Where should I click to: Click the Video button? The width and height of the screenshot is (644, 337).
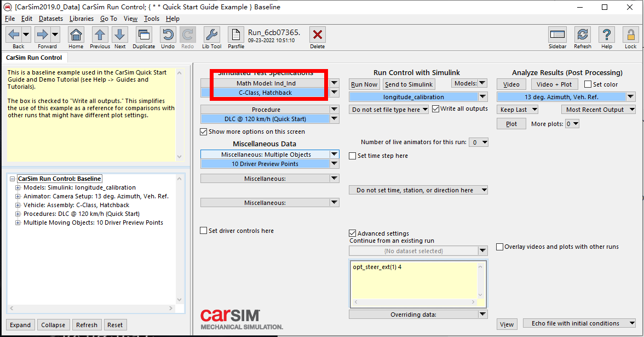[511, 84]
